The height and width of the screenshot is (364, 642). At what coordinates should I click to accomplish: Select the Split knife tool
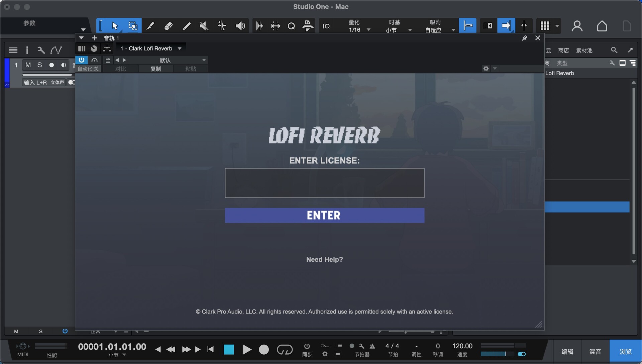[150, 26]
